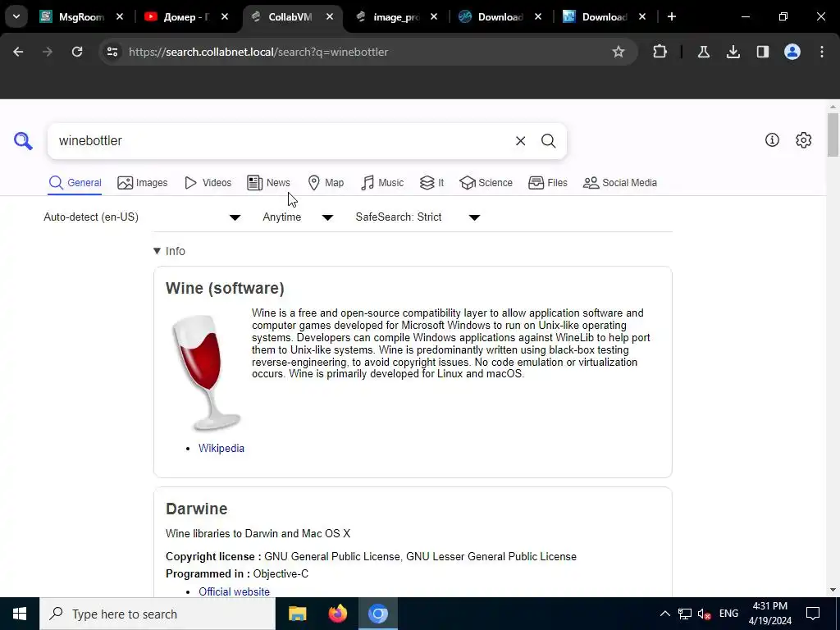Close the CollabVM tab

tap(330, 16)
